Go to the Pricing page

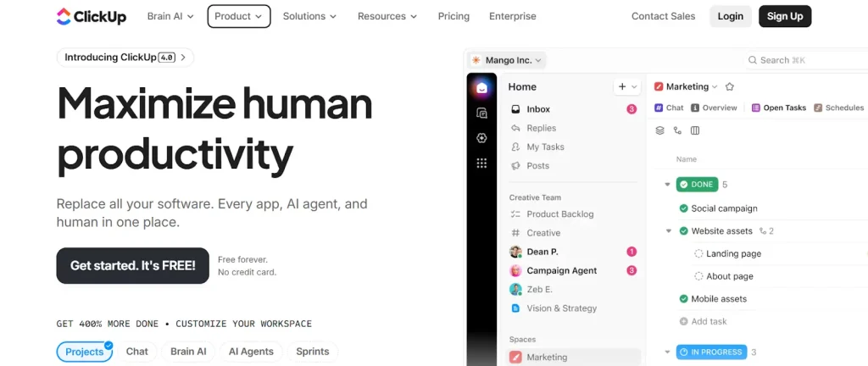[453, 17]
